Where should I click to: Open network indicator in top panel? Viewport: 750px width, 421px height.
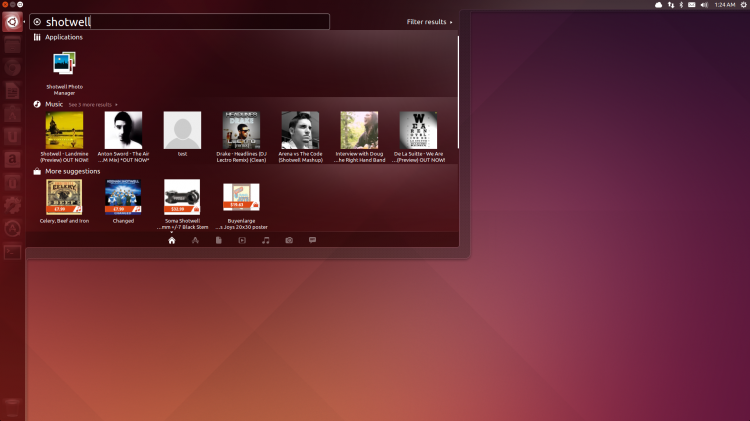pyautogui.click(x=671, y=5)
